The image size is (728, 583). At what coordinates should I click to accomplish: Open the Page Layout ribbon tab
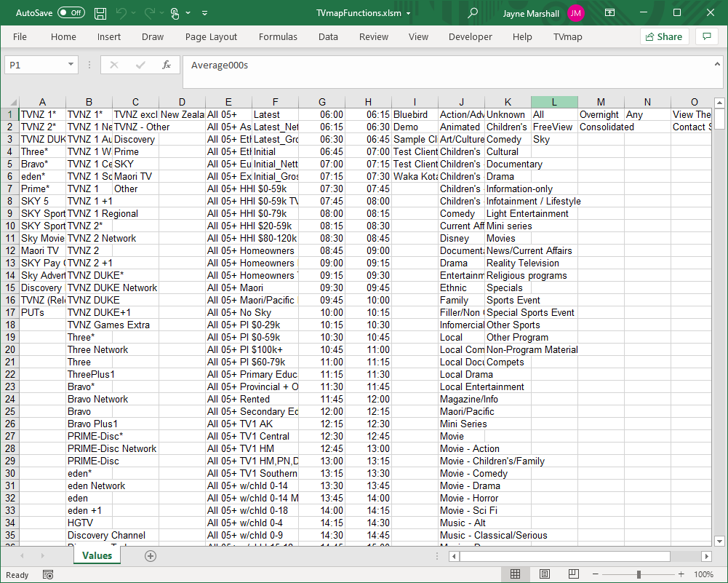coord(211,36)
